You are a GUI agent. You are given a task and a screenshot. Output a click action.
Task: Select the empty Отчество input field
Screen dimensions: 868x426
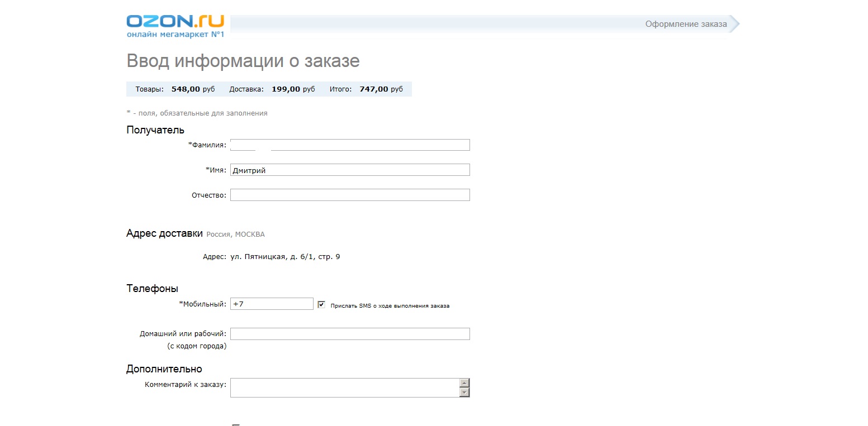coord(349,195)
